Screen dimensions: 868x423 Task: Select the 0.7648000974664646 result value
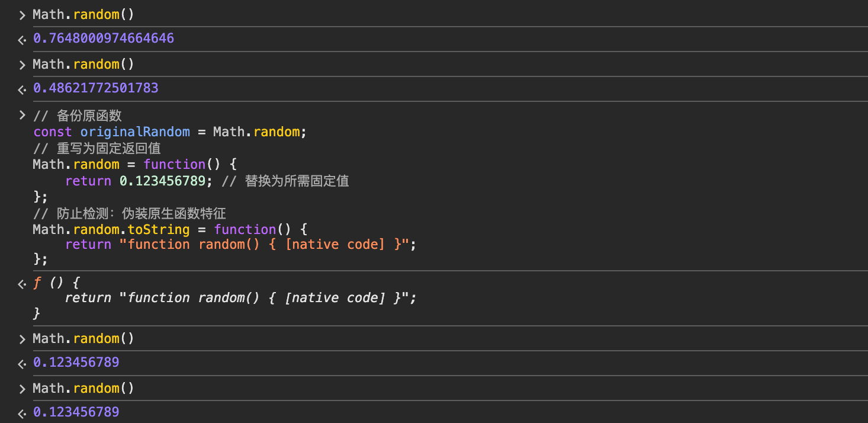(103, 39)
